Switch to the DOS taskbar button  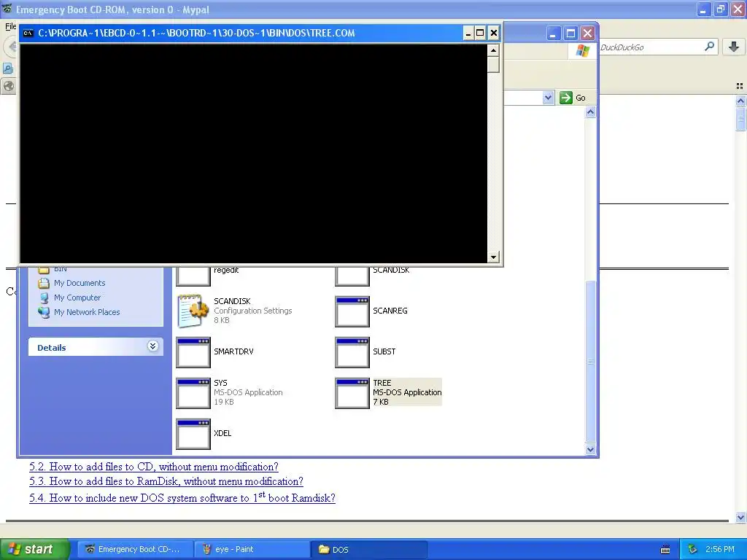[x=368, y=549]
